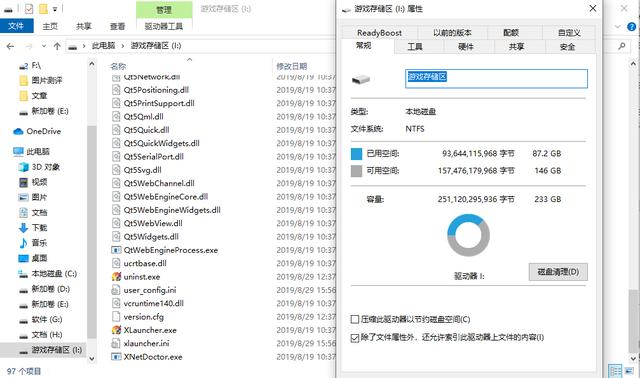Open the 驱动器工具 ribbon tab

(x=164, y=26)
